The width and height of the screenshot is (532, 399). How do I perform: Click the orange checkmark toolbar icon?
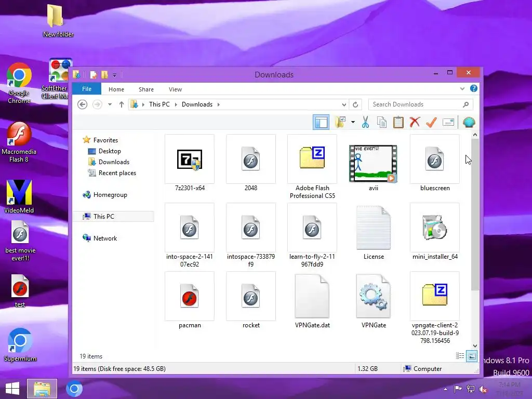coord(431,122)
